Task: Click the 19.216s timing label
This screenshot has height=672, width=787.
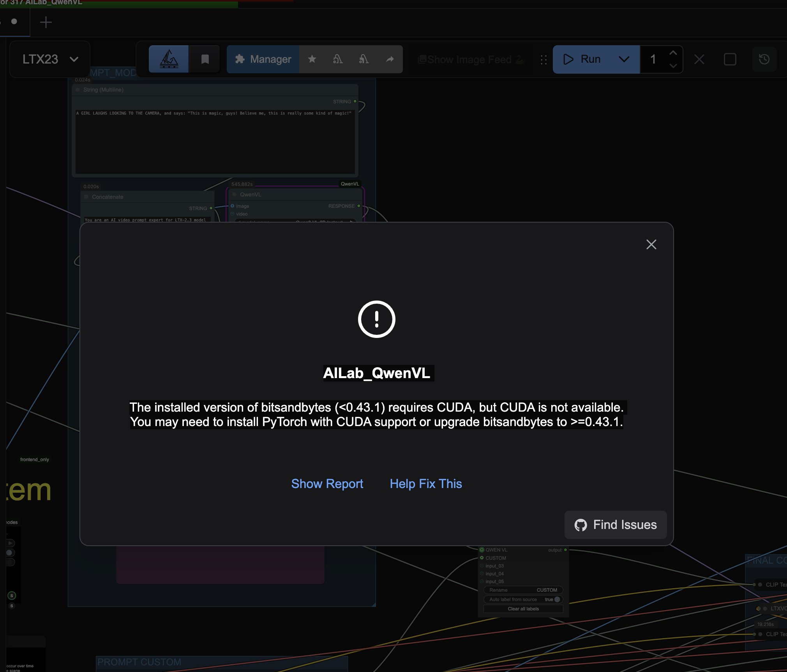Action: click(766, 624)
